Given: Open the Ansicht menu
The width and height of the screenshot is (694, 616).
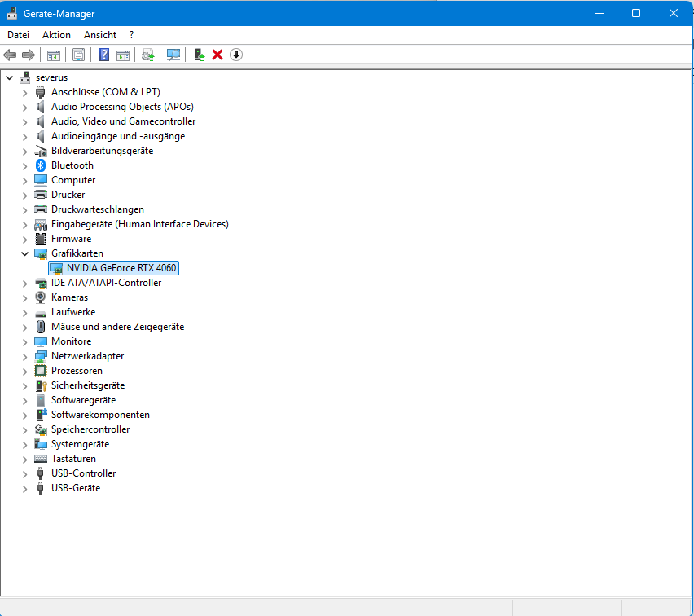Looking at the screenshot, I should (x=100, y=35).
